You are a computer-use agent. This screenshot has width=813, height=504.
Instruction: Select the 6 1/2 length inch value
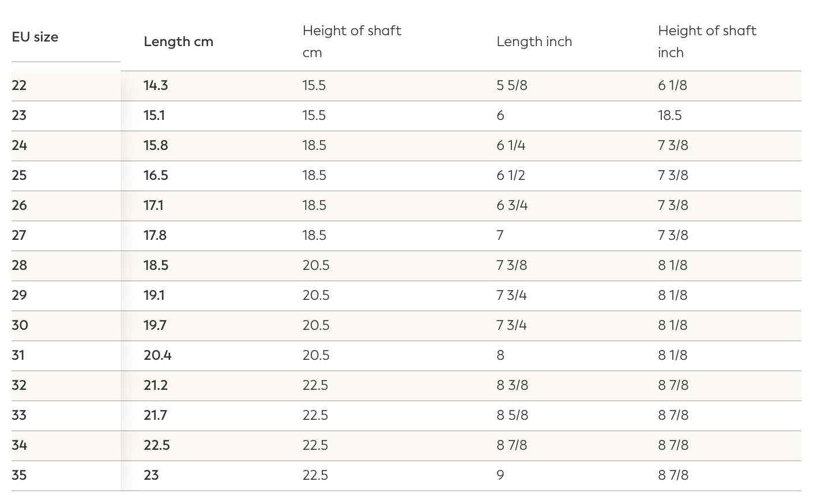click(x=510, y=175)
